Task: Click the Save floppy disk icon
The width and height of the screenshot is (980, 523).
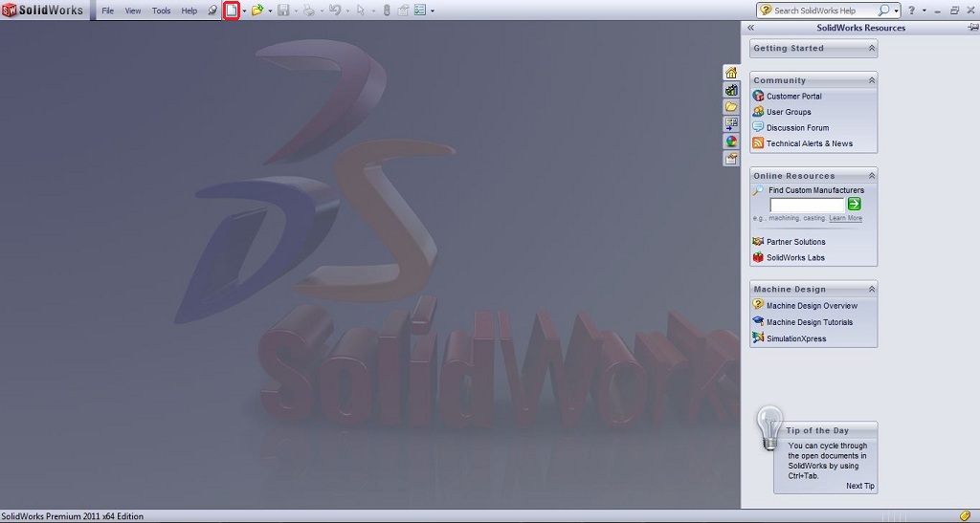Action: click(x=283, y=11)
